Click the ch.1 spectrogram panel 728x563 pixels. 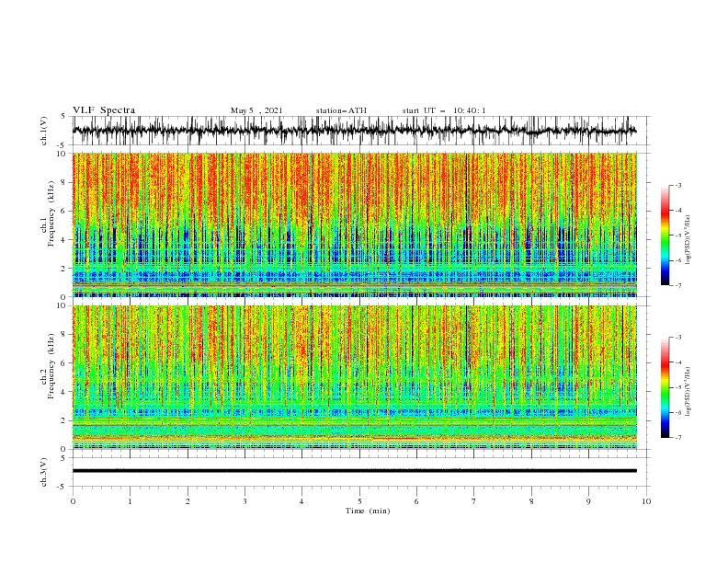click(x=355, y=224)
